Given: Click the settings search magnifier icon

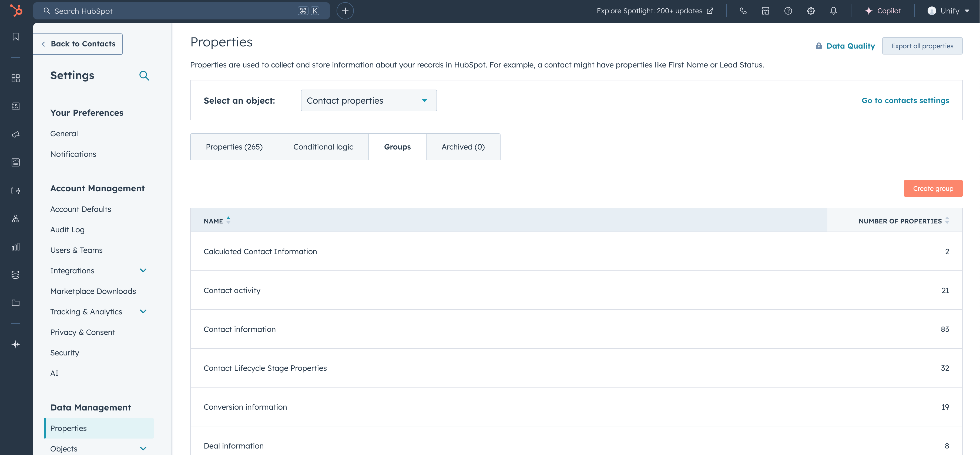Looking at the screenshot, I should click(144, 76).
